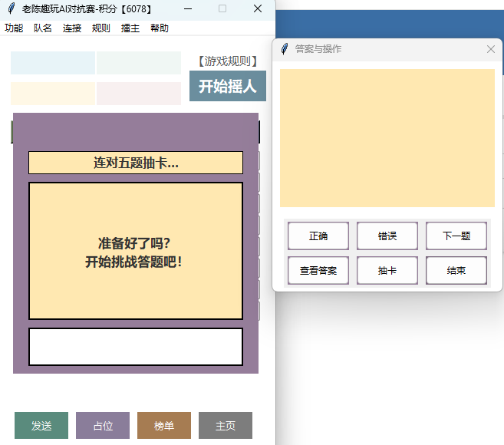
Task: Mark the answer as 错误
Action: tap(387, 236)
